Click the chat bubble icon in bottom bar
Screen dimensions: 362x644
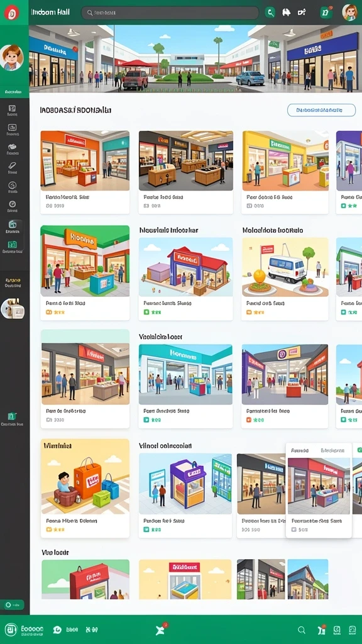(57, 630)
